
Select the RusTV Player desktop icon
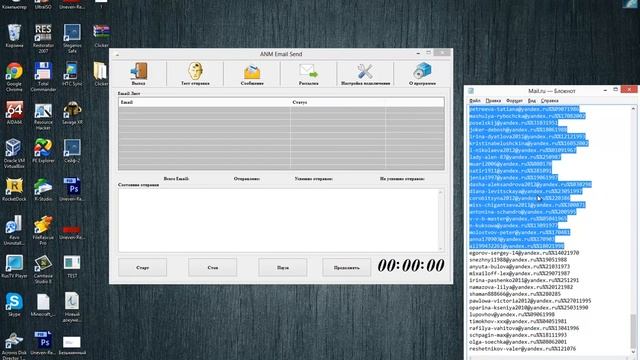(x=14, y=266)
